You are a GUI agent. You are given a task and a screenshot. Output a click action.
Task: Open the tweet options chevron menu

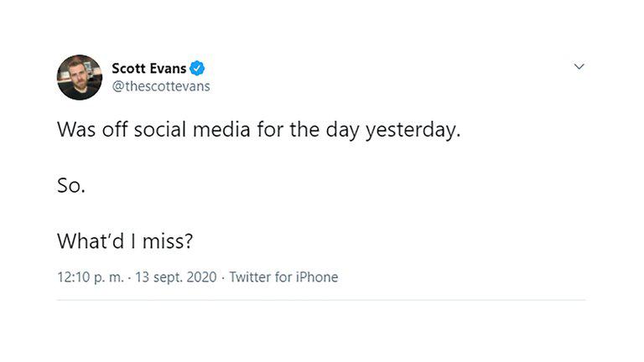click(579, 66)
